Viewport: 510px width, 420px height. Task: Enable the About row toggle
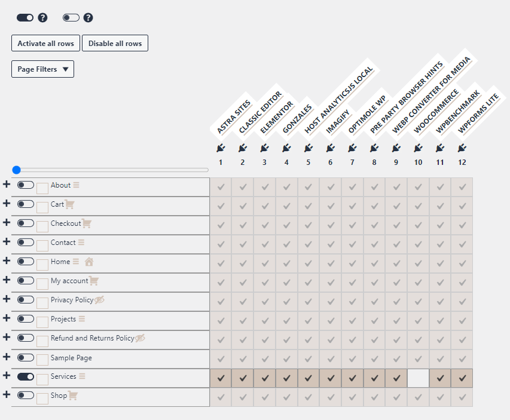coord(26,185)
